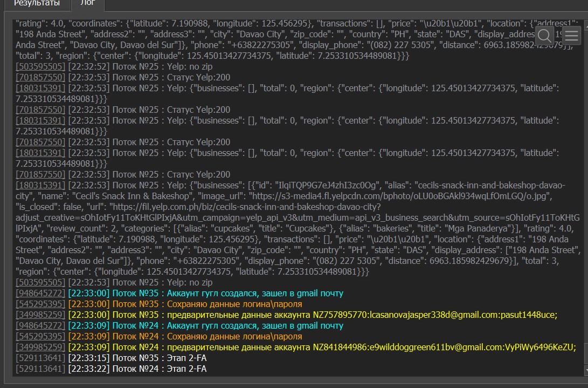Viewport: 588px width, 388px height.
Task: Open the last 701857550 Статус Yelp:200 ID
Action: (41, 175)
